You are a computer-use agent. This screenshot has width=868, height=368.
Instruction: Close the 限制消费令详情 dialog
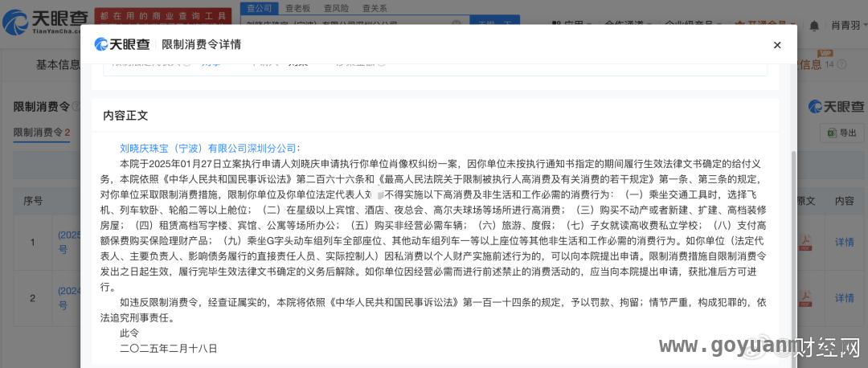776,45
